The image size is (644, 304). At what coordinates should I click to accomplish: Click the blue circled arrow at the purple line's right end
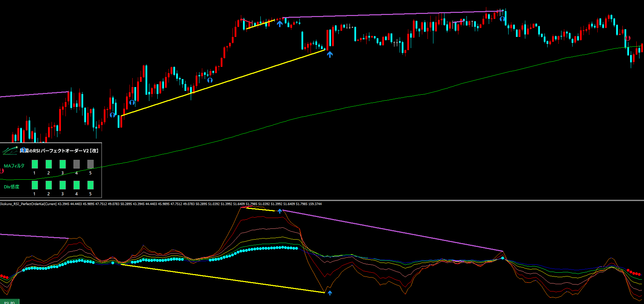502,19
